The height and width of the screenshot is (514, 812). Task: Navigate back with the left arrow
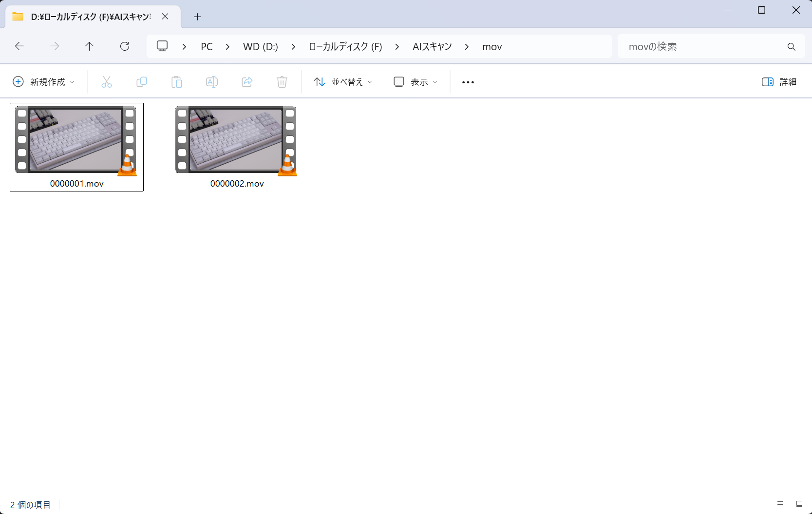(19, 46)
